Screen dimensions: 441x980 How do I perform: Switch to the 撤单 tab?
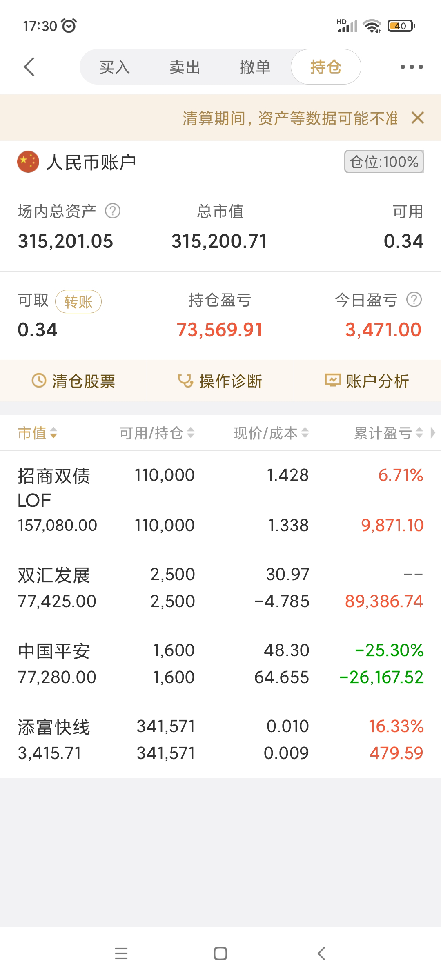click(255, 67)
